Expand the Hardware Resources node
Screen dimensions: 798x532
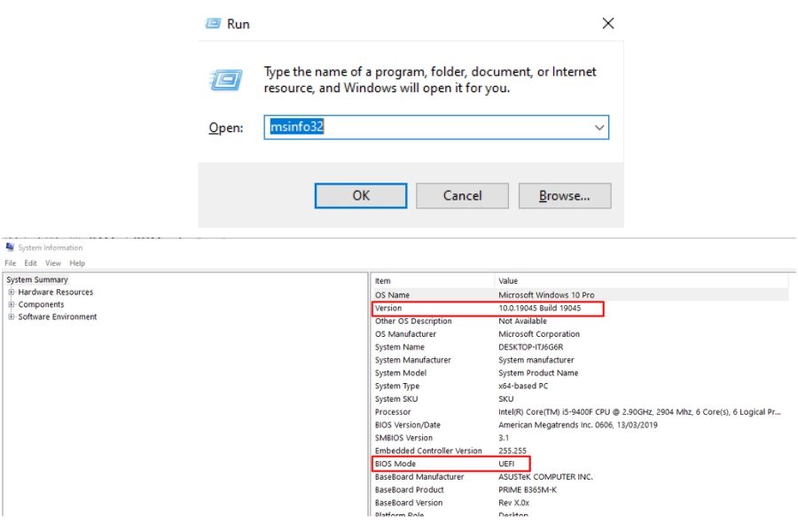pyautogui.click(x=12, y=292)
